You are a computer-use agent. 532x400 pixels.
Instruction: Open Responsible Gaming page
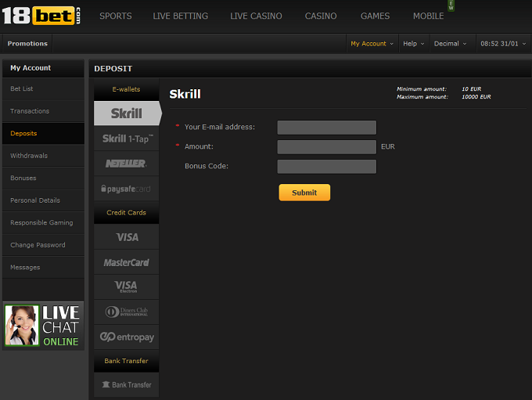(44, 222)
